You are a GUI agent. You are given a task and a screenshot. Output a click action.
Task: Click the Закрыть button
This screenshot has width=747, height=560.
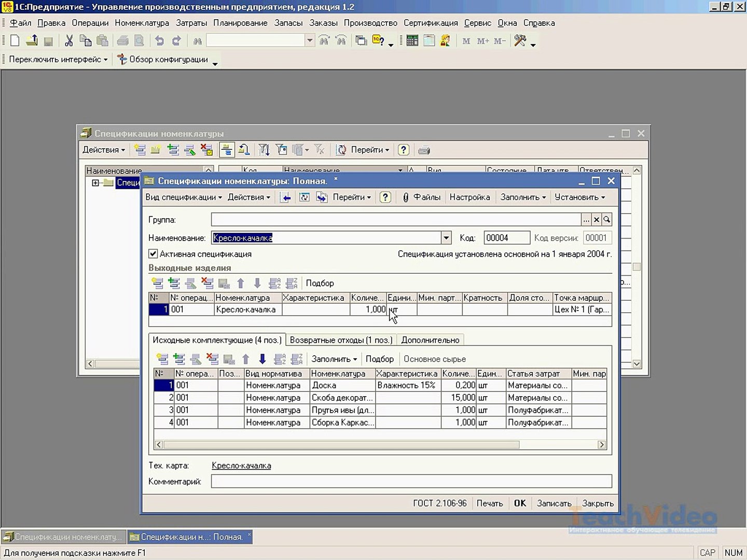click(598, 503)
